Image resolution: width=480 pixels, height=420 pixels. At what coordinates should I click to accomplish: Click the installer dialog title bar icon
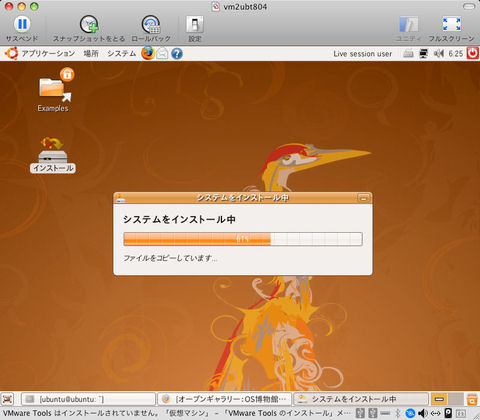tap(120, 198)
